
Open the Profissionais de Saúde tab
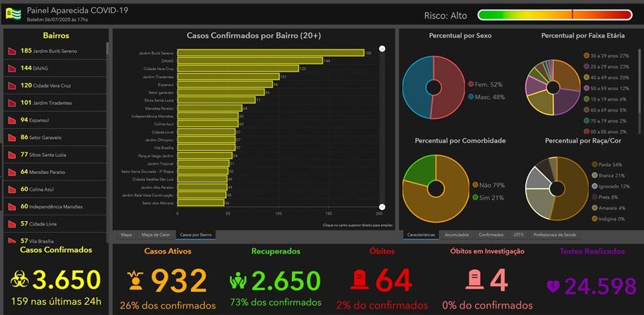tap(555, 234)
